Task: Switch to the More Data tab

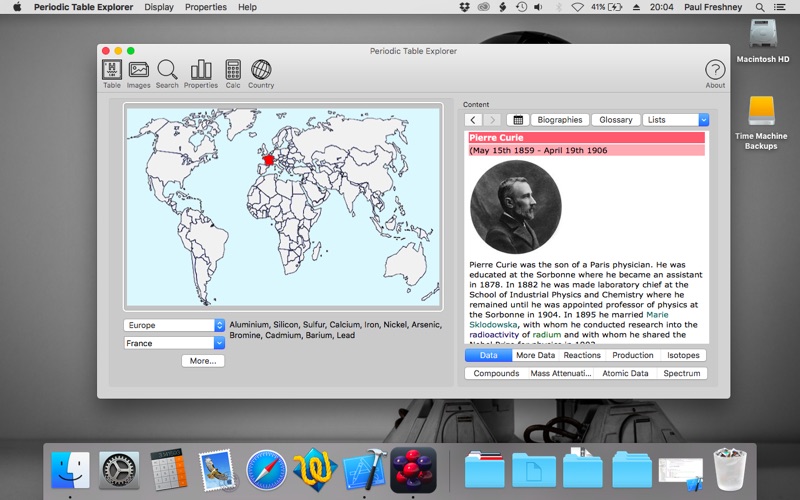Action: (x=535, y=355)
